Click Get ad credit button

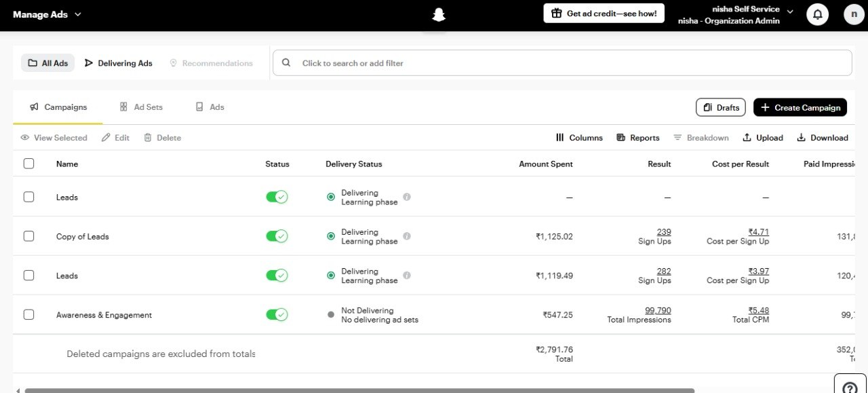(x=604, y=14)
